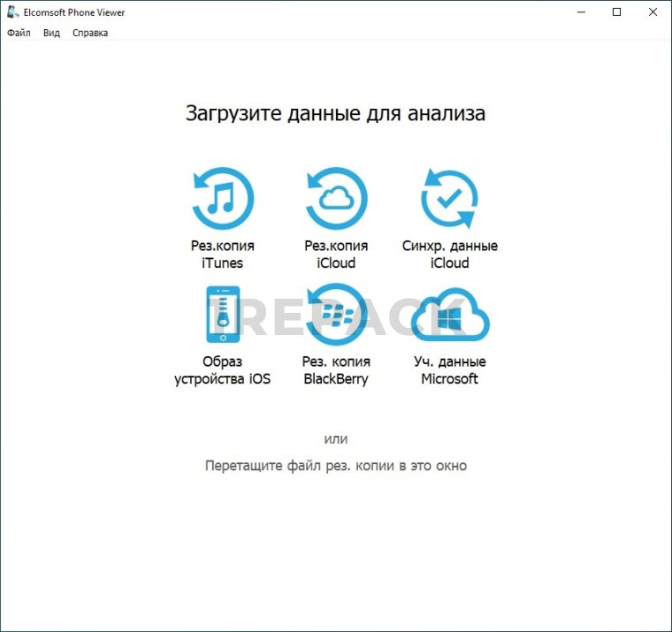Select the iCloud synced data checkmark icon
Image resolution: width=672 pixels, height=632 pixels.
coord(449,198)
